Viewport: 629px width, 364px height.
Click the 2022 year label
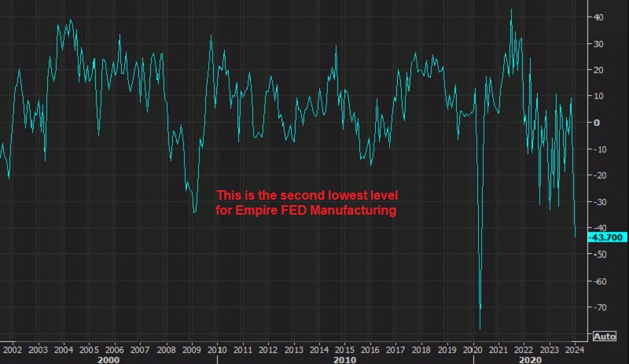pyautogui.click(x=524, y=350)
